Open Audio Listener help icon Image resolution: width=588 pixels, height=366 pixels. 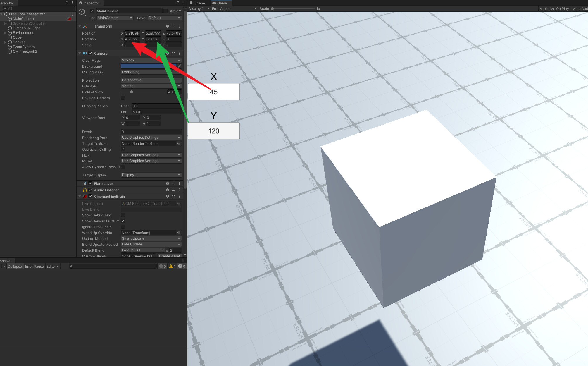tap(168, 190)
